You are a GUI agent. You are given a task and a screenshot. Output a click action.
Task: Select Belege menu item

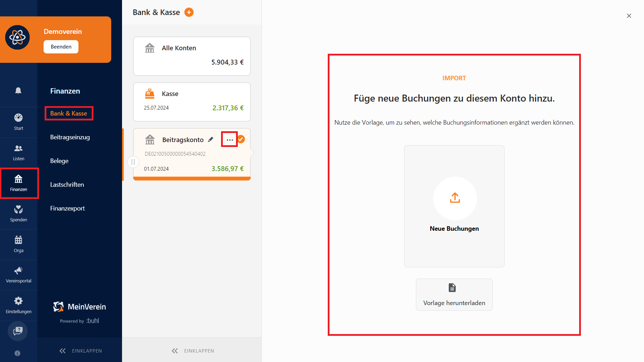click(59, 161)
